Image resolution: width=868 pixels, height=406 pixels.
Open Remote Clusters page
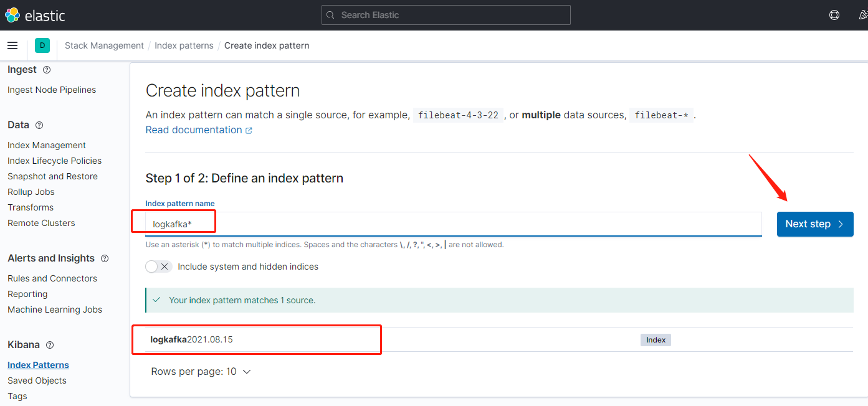(41, 223)
